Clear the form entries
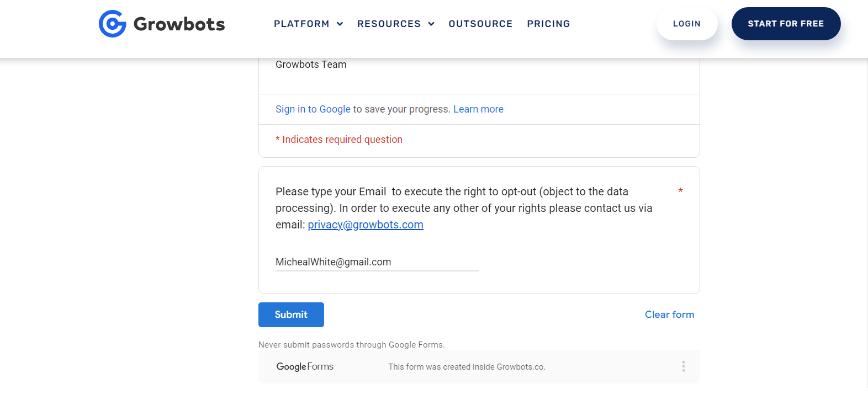This screenshot has height=400, width=868. click(x=669, y=314)
